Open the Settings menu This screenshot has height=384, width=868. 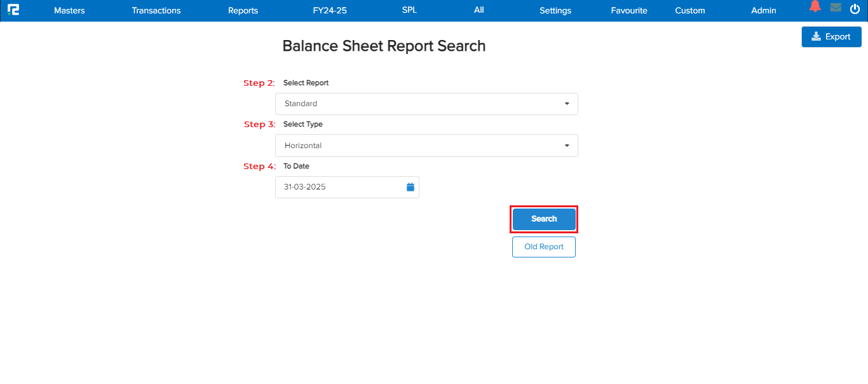[555, 10]
